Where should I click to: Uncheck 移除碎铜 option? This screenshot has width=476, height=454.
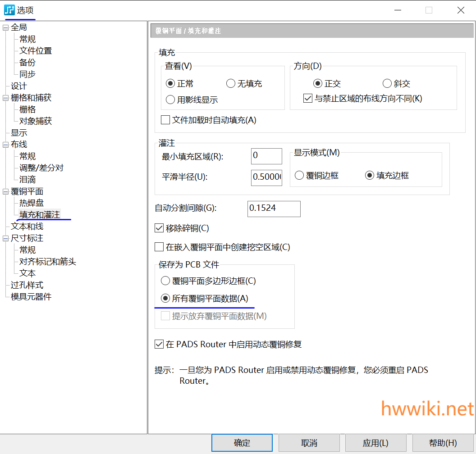click(159, 228)
